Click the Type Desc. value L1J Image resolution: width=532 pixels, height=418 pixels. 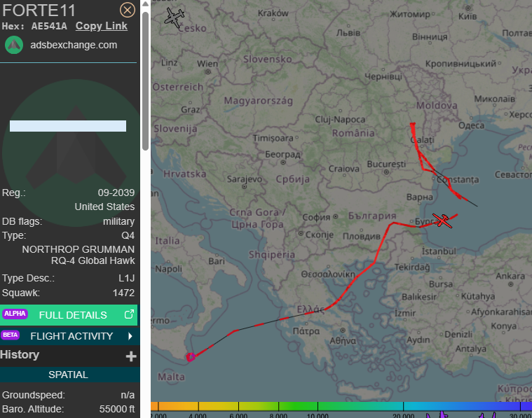tap(127, 279)
